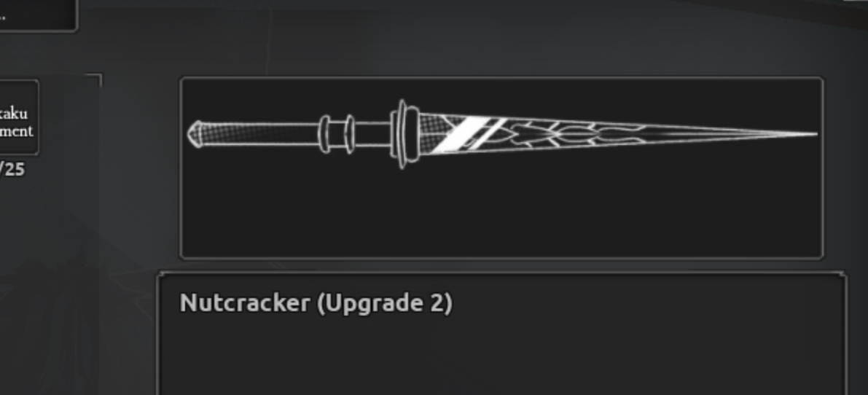Click the ornamental engraving along the blade
This screenshot has width=868, height=395.
coord(576,134)
